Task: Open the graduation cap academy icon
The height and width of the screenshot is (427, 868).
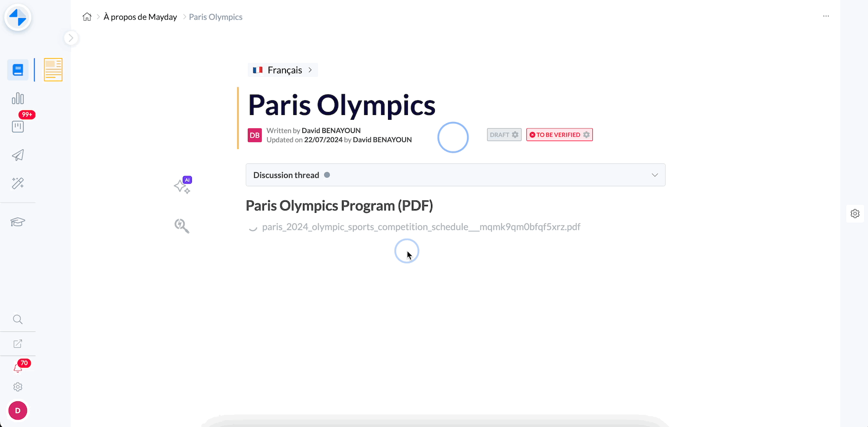Action: [18, 222]
